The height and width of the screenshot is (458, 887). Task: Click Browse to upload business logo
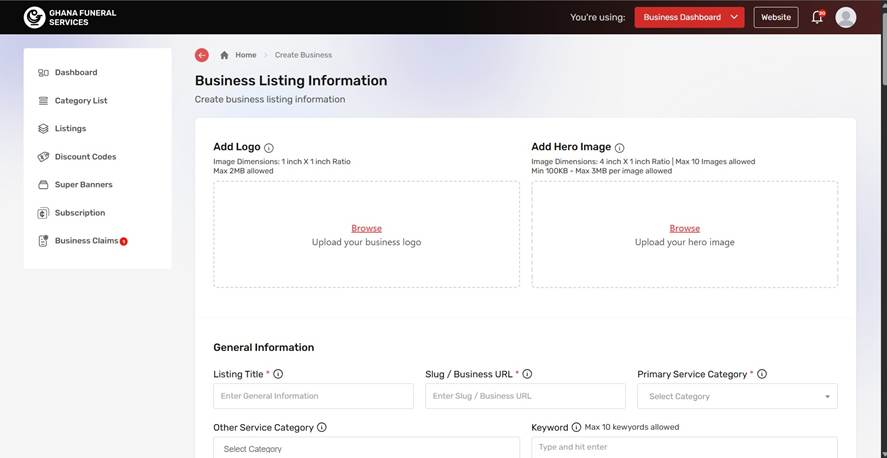(x=367, y=228)
